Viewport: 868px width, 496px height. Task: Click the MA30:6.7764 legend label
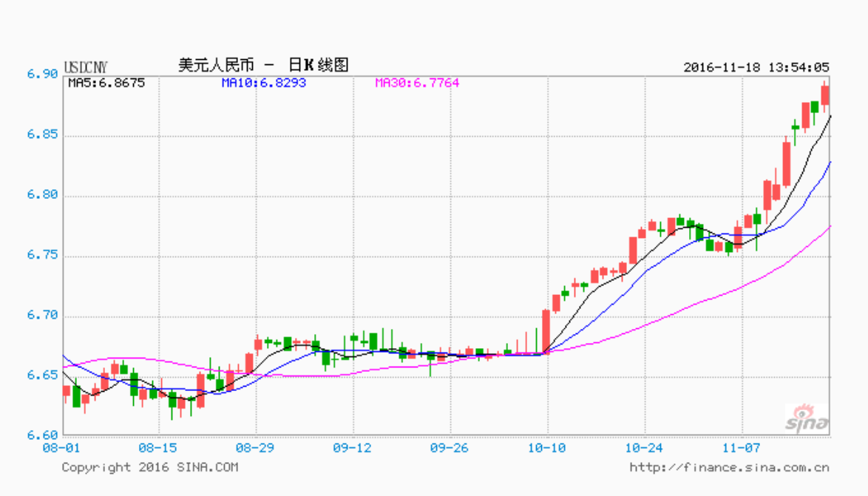(417, 83)
